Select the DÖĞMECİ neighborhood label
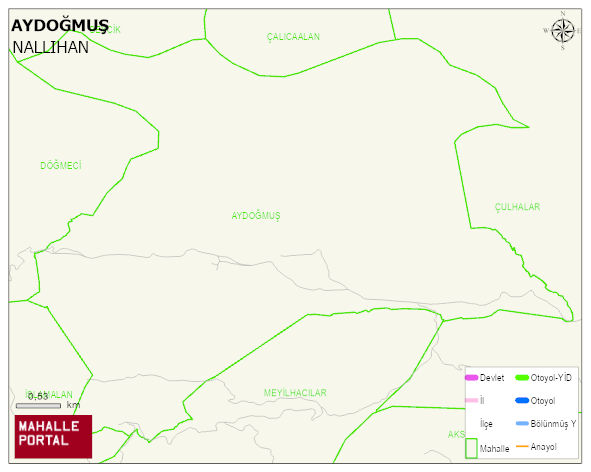 coord(61,166)
